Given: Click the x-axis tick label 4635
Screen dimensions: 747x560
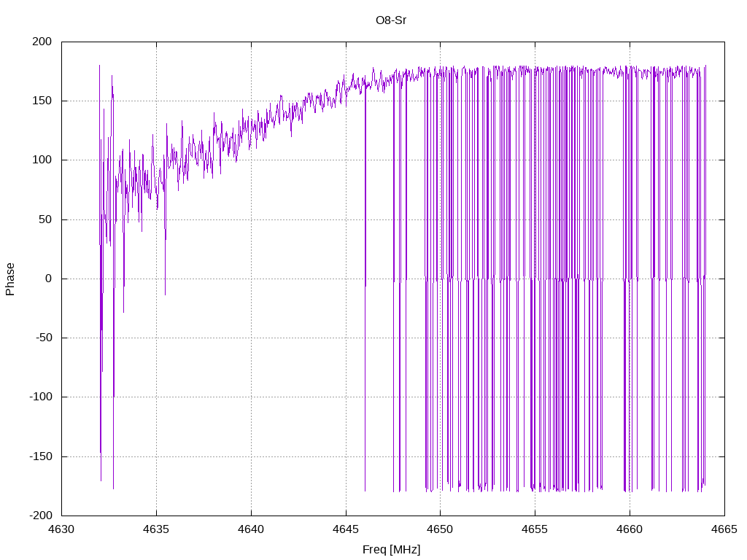Looking at the screenshot, I should [x=156, y=529].
